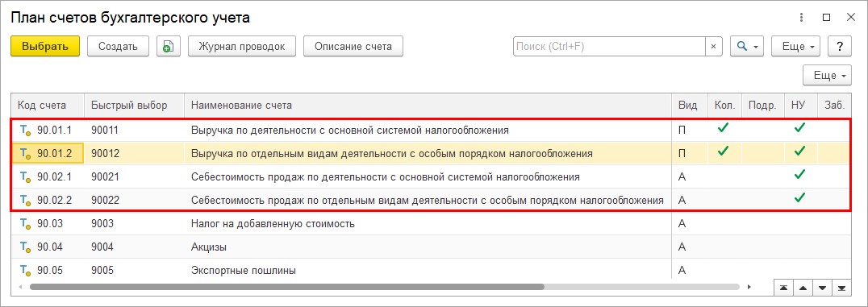This screenshot has width=868, height=307.
Task: Click the Заб. column header
Action: tap(835, 105)
